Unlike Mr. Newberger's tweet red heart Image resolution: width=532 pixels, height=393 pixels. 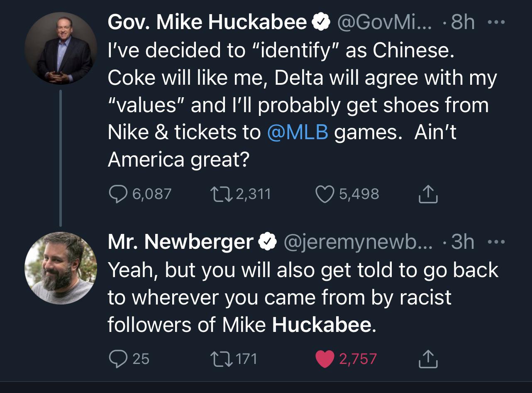326,359
